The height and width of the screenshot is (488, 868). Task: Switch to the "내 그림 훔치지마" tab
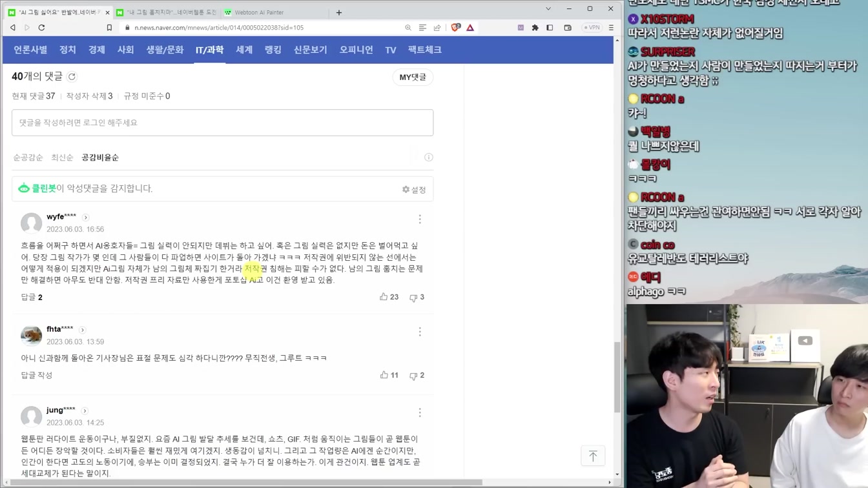[166, 12]
